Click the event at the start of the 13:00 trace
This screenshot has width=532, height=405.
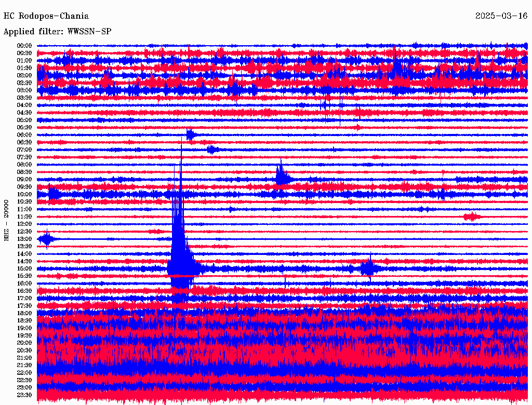pos(47,239)
